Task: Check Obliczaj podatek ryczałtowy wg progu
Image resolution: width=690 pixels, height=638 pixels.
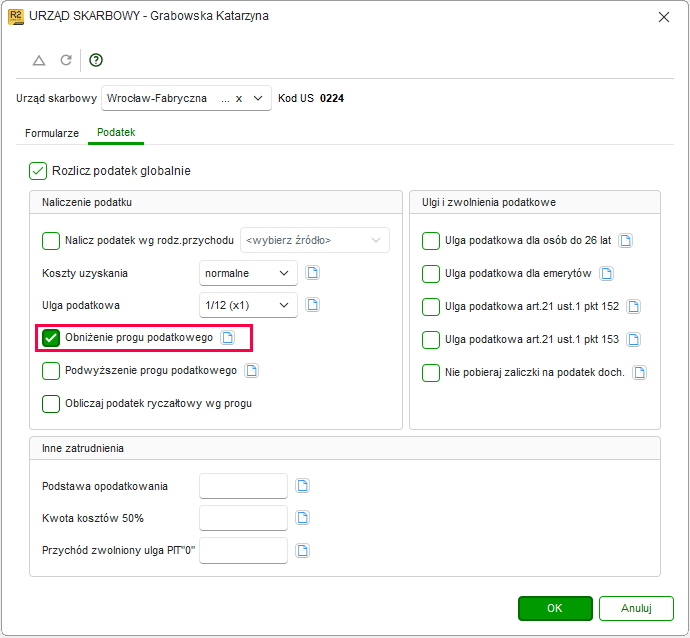Action: 51,404
